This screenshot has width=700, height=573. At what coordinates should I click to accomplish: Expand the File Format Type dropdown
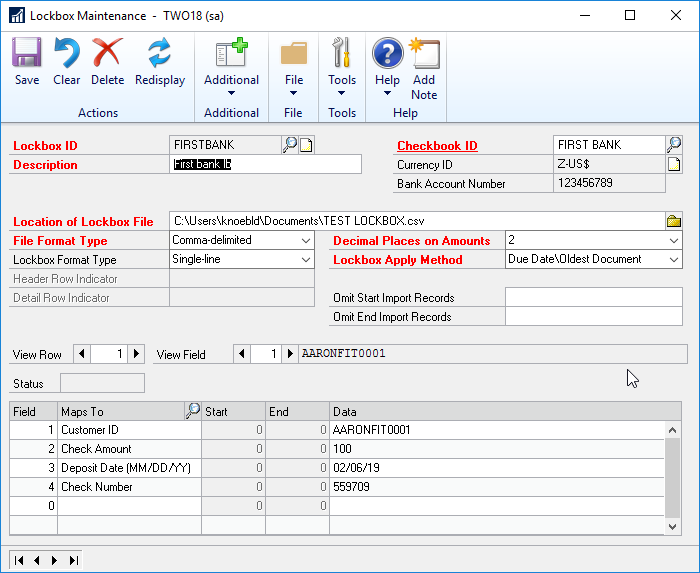pos(306,241)
